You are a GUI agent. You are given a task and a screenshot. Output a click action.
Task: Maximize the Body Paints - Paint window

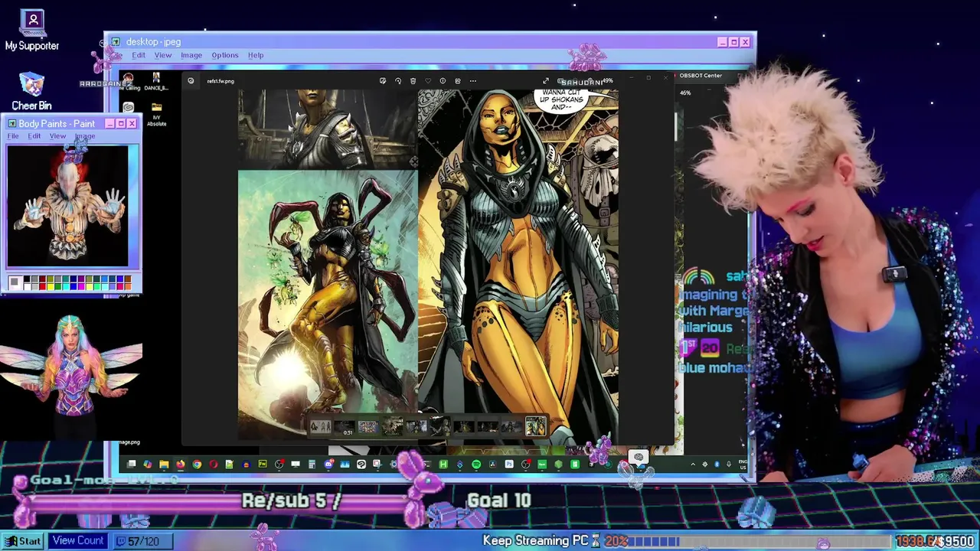(x=120, y=123)
